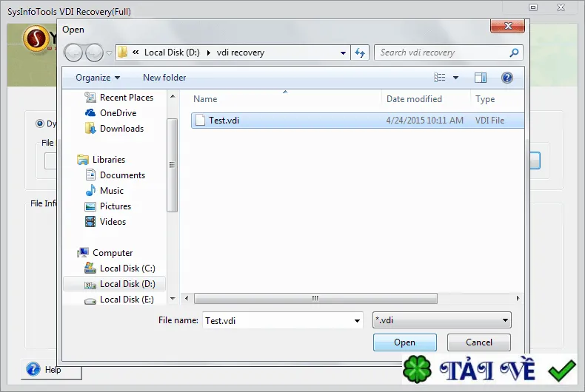Expand the arrow after Local Disk (D:)

click(209, 53)
